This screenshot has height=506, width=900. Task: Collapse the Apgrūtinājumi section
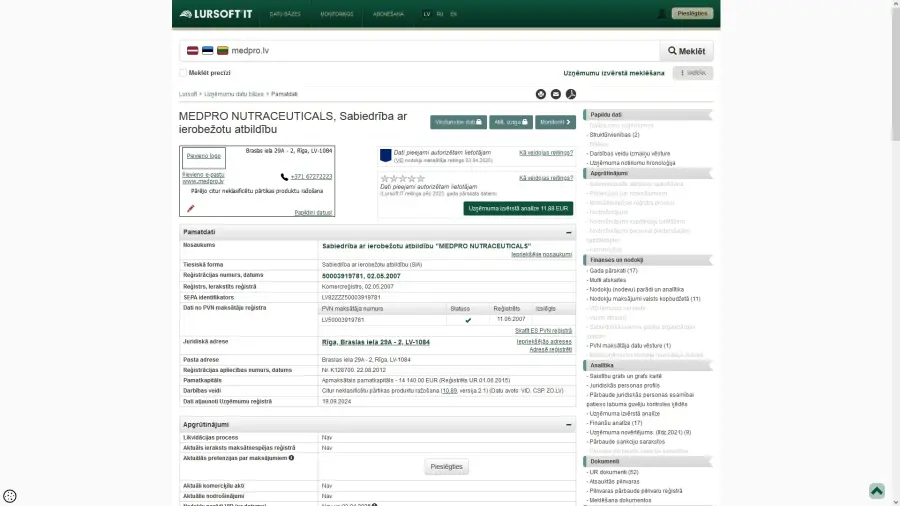click(568, 425)
